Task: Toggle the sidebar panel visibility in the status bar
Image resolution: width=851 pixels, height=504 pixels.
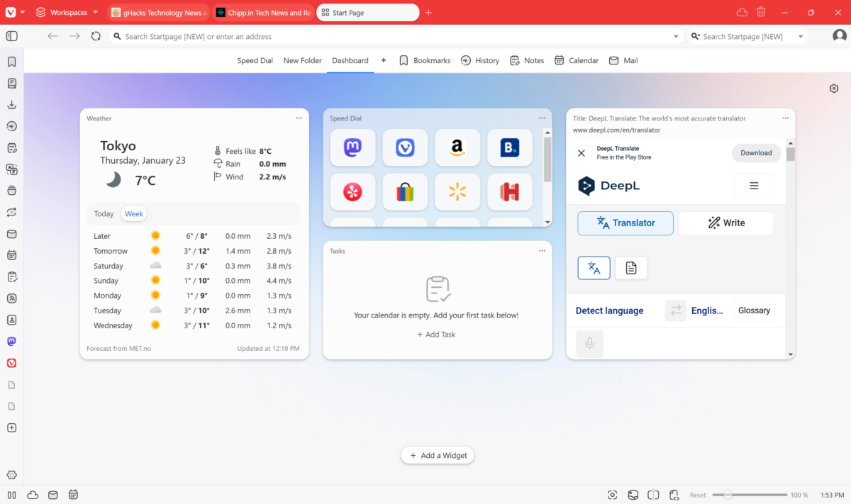Action: (10, 494)
